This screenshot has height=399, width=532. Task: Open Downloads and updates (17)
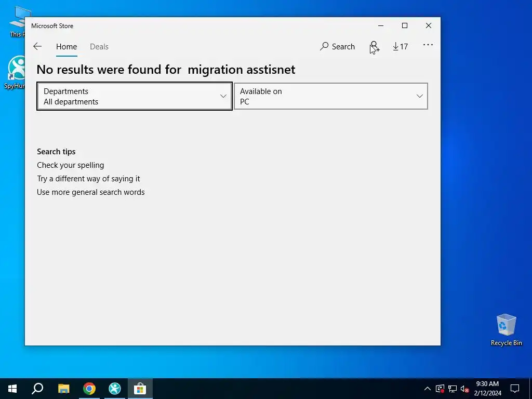click(401, 46)
